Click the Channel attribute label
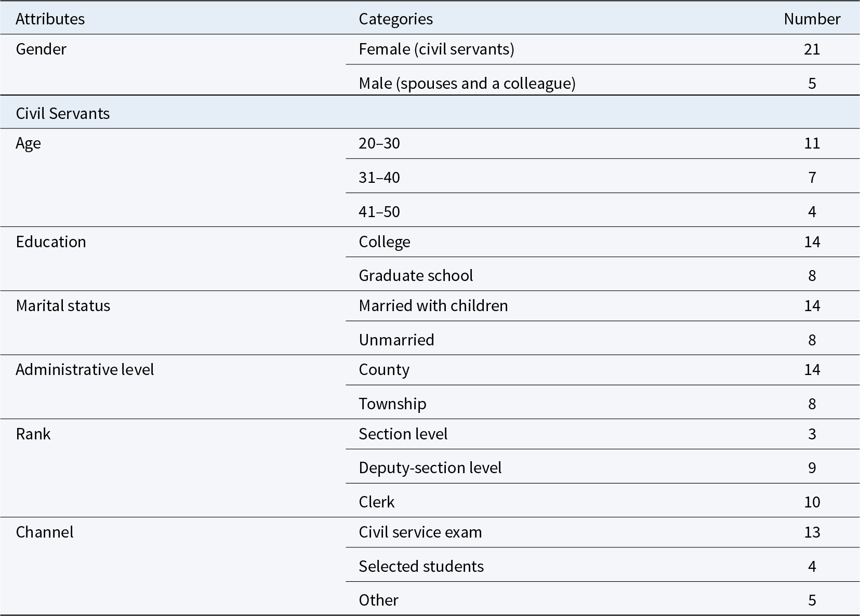Image resolution: width=860 pixels, height=616 pixels. 45,532
